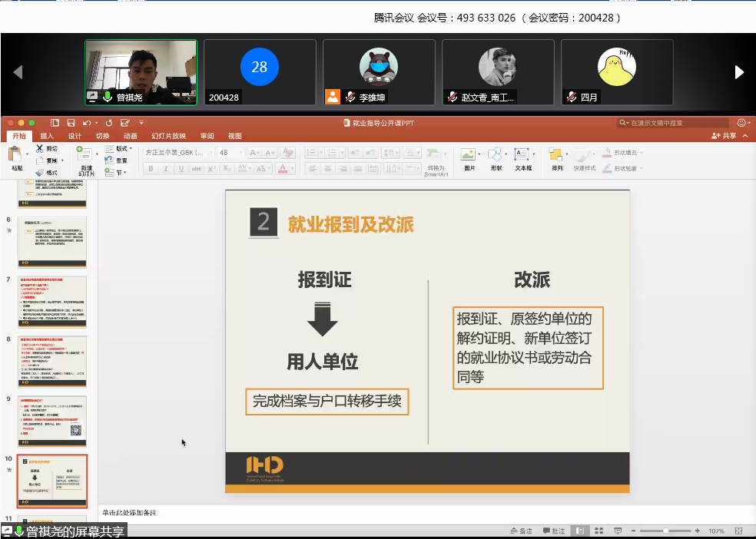Expand the Layout (版式) dropdown
The width and height of the screenshot is (756, 539).
coord(131,148)
